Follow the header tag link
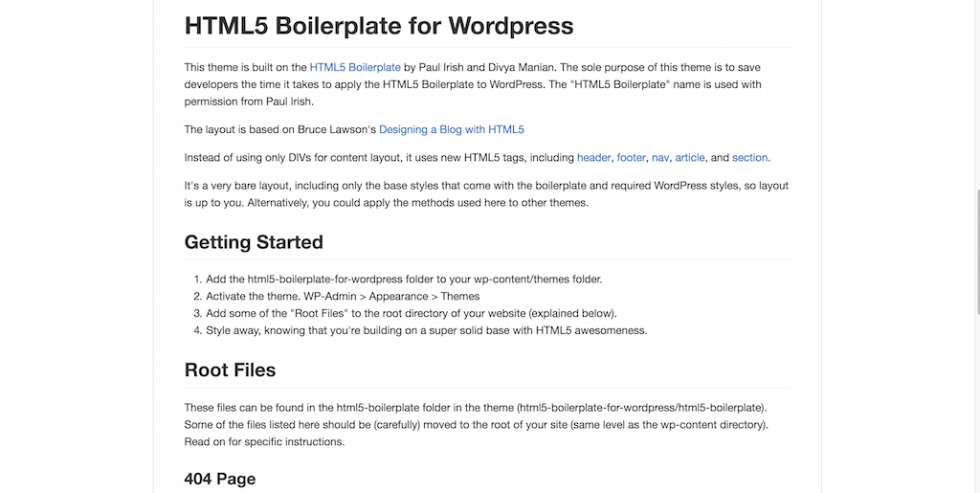 tap(593, 157)
